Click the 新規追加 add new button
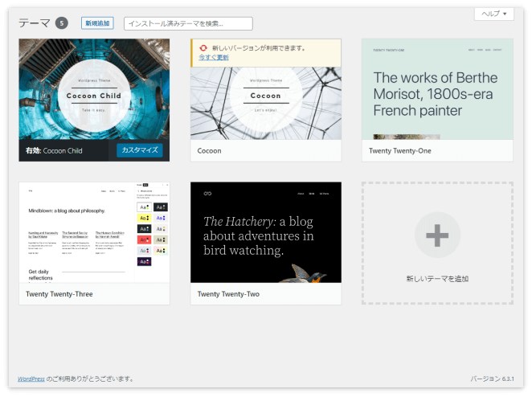This screenshot has height=397, width=532. point(97,23)
